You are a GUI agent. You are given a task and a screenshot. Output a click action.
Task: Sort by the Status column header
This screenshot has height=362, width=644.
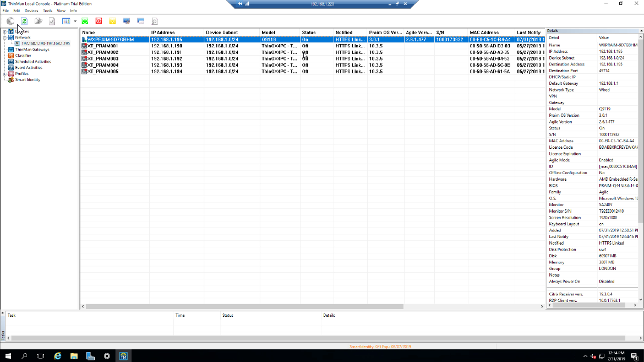point(316,33)
